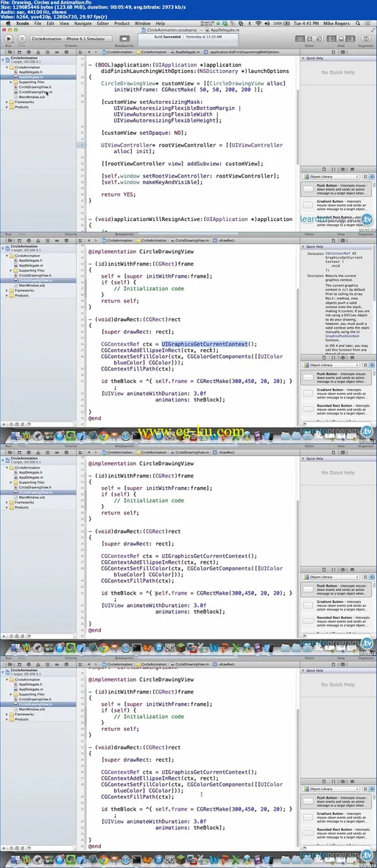Open the Xcode menu

pos(23,24)
